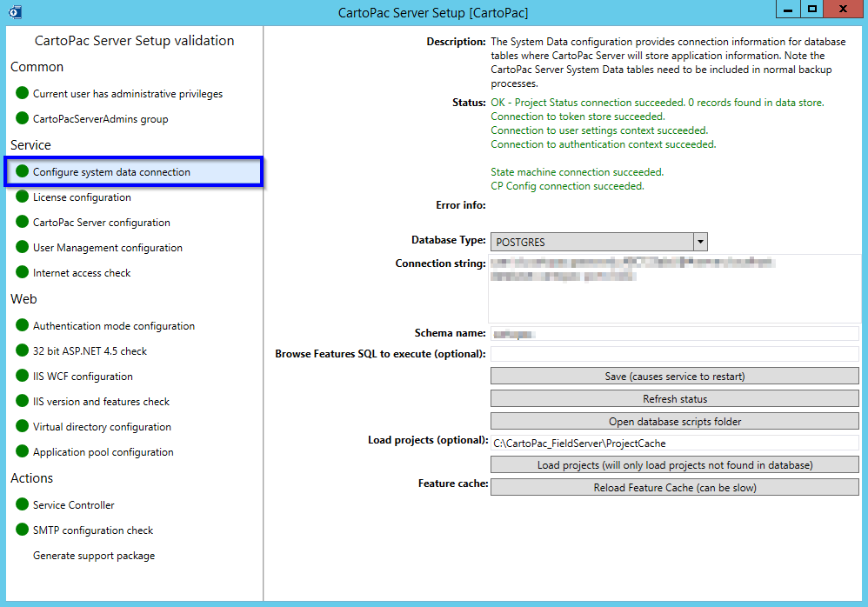
Task: Open License configuration page
Action: pyautogui.click(x=82, y=197)
